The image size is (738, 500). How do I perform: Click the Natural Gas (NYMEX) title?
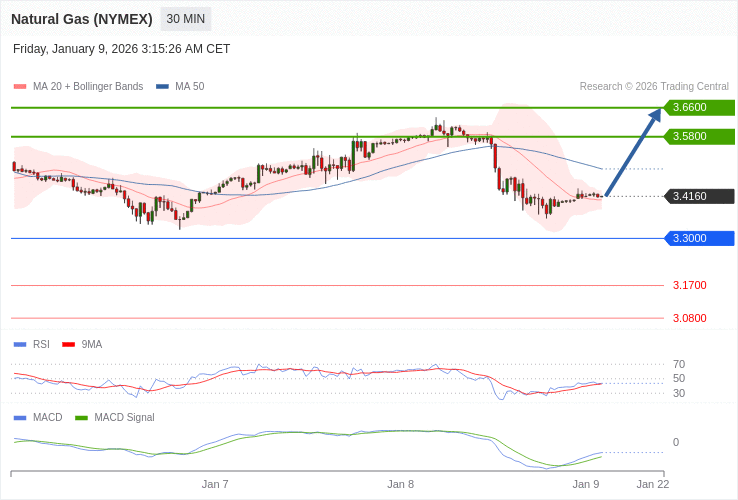tap(82, 19)
